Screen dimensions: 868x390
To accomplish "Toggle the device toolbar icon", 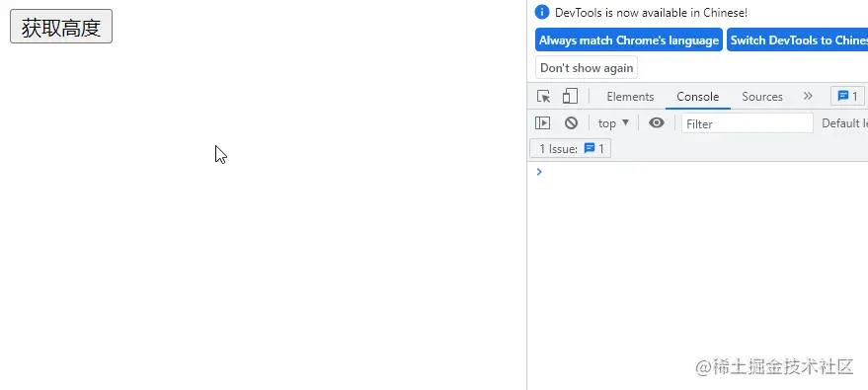I will [570, 96].
